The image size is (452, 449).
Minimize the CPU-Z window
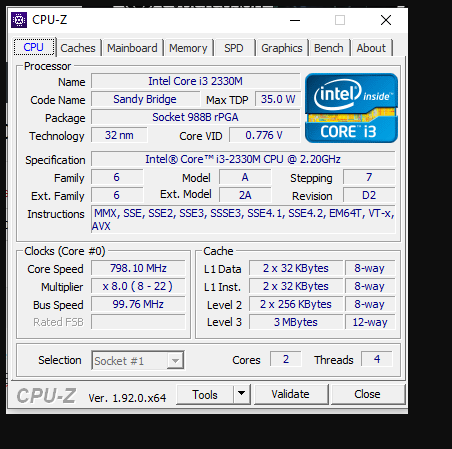[295, 20]
